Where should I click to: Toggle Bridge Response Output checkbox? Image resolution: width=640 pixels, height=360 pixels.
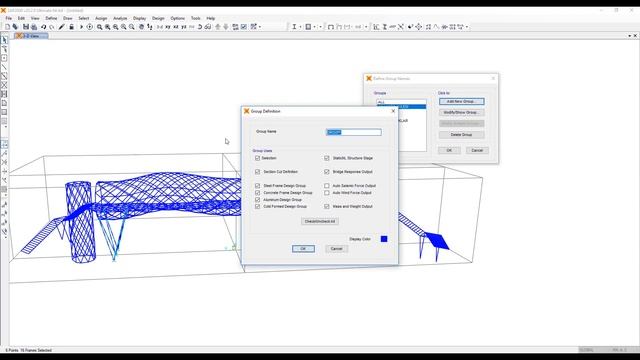point(327,172)
